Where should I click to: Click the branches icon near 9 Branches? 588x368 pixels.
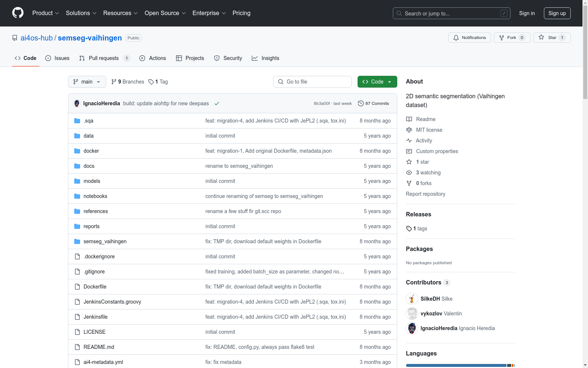coord(114,82)
